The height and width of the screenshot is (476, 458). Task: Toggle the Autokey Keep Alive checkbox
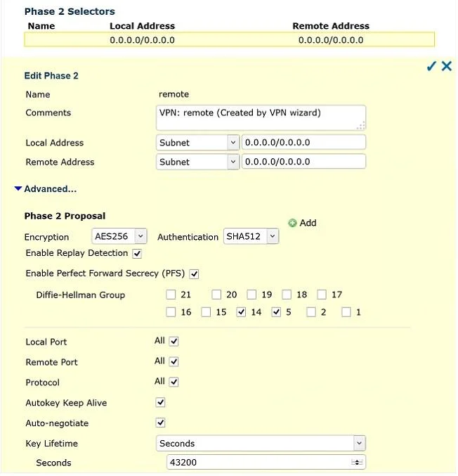[x=160, y=403]
